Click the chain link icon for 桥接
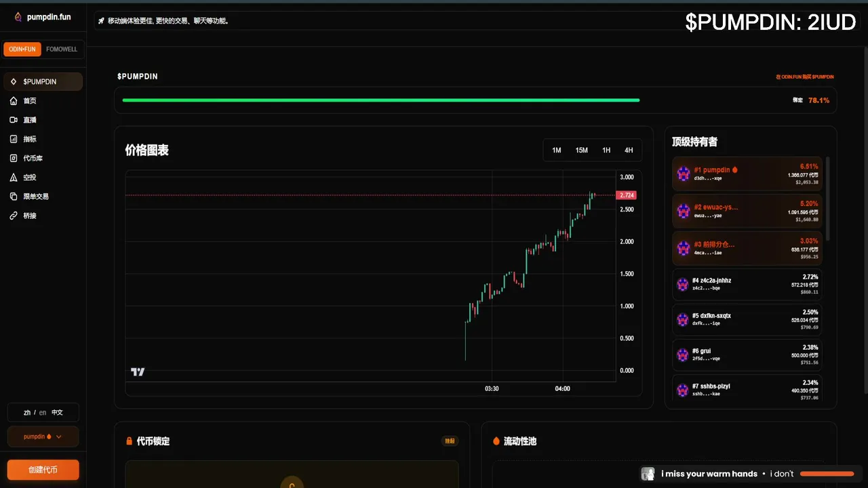 tap(14, 216)
